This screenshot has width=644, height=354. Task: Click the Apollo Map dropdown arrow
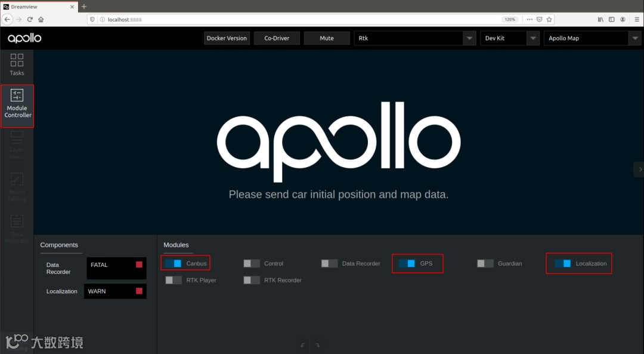click(634, 38)
